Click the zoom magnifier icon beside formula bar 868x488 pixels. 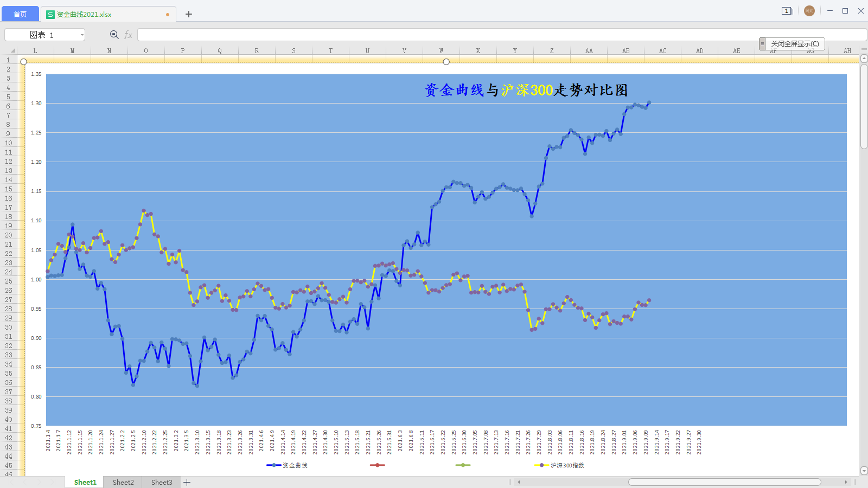114,35
